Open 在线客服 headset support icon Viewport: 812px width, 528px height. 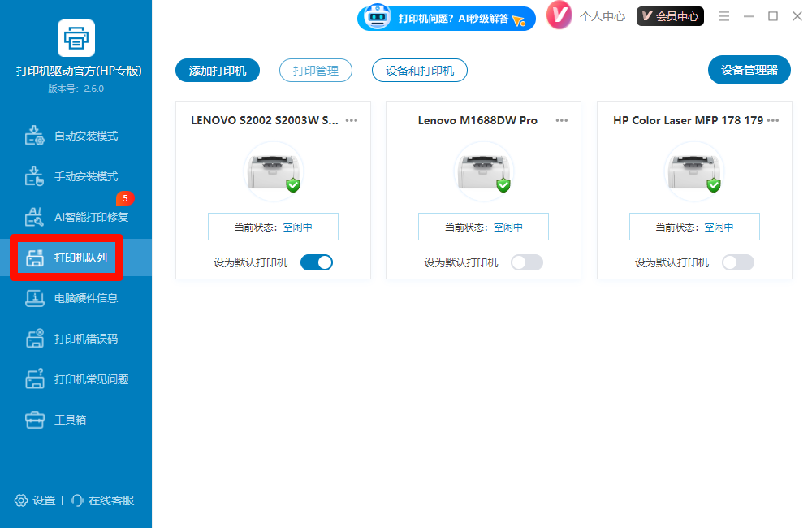click(78, 500)
